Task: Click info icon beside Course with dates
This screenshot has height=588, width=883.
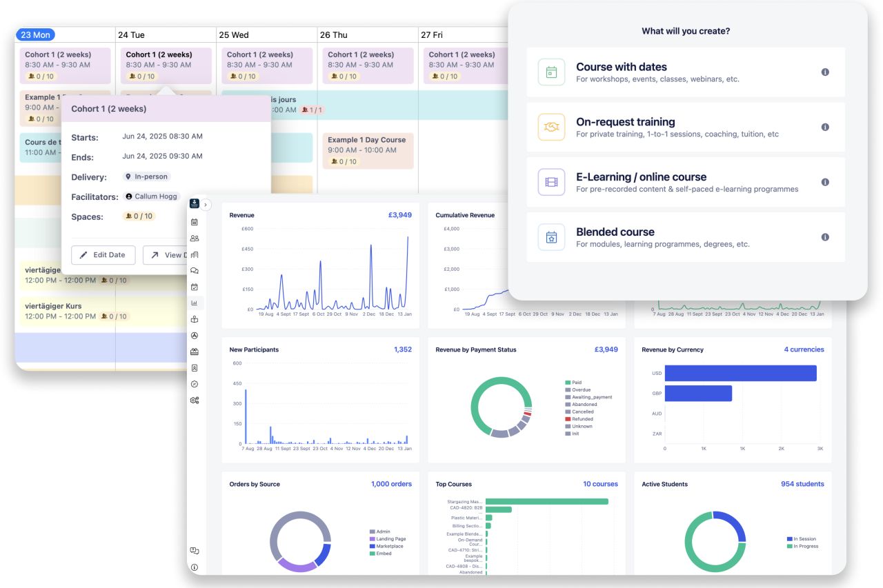Action: click(825, 72)
